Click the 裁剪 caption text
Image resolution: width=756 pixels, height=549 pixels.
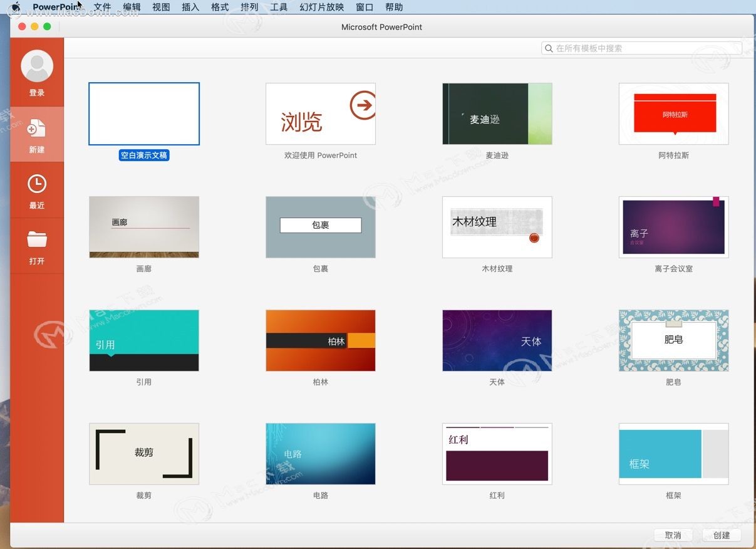coord(144,495)
